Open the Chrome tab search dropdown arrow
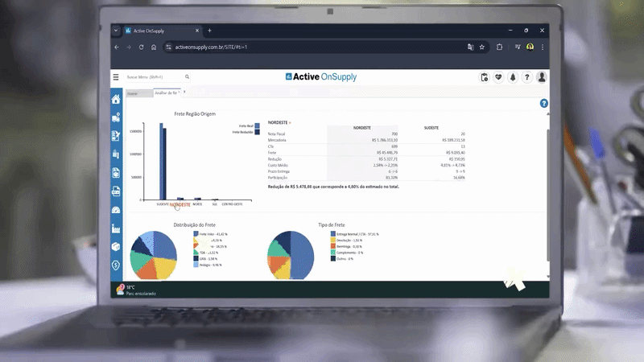644x362 pixels. pyautogui.click(x=116, y=31)
